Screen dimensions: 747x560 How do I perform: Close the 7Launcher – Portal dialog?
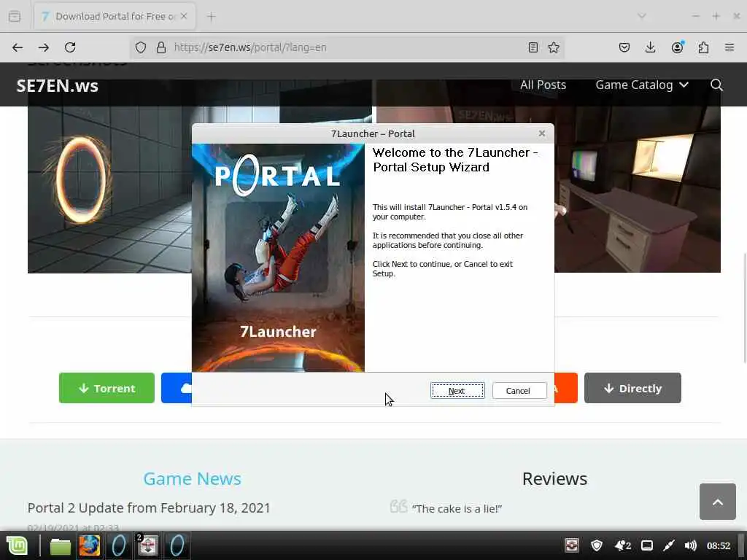[x=542, y=133]
